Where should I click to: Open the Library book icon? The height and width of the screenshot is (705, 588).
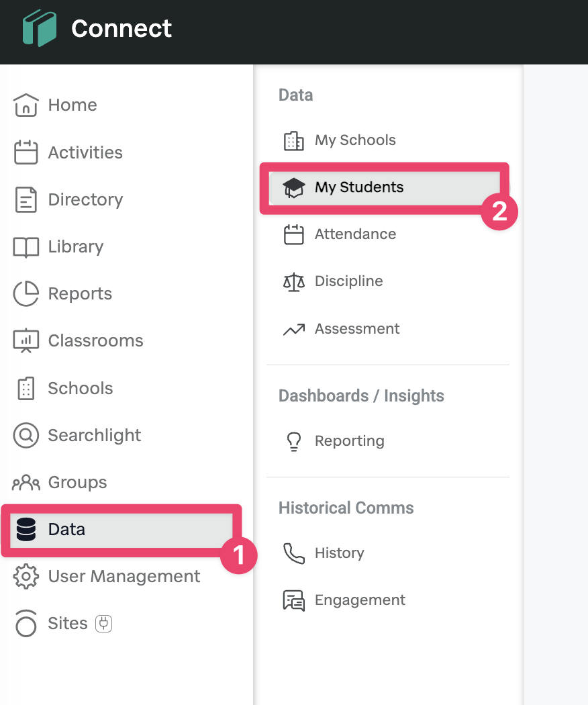(26, 247)
